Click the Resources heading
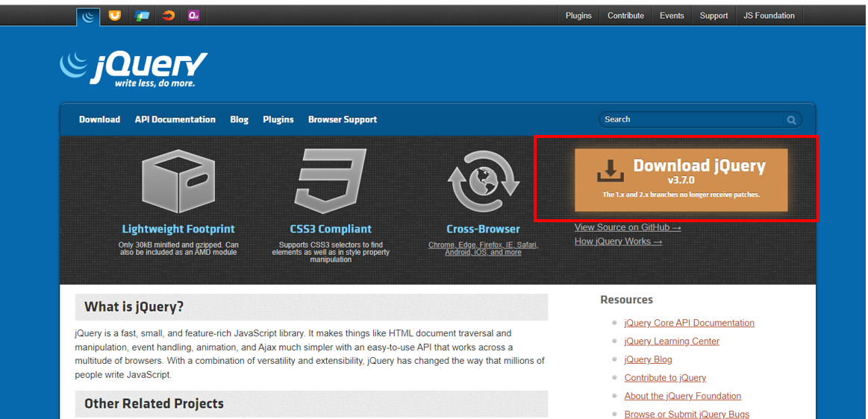Screen dimensions: 868x419 click(x=627, y=300)
